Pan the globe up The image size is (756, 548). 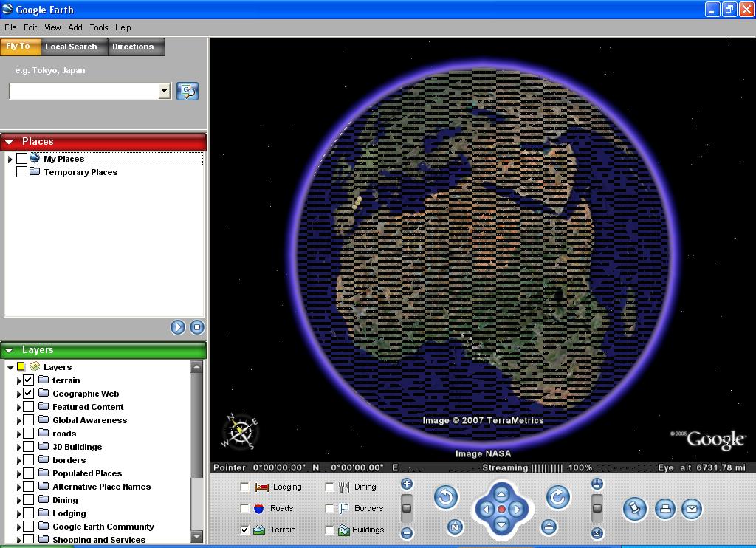coord(501,494)
